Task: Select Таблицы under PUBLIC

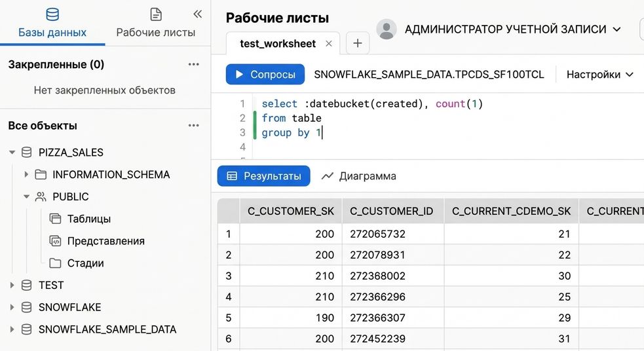Action: 89,219
